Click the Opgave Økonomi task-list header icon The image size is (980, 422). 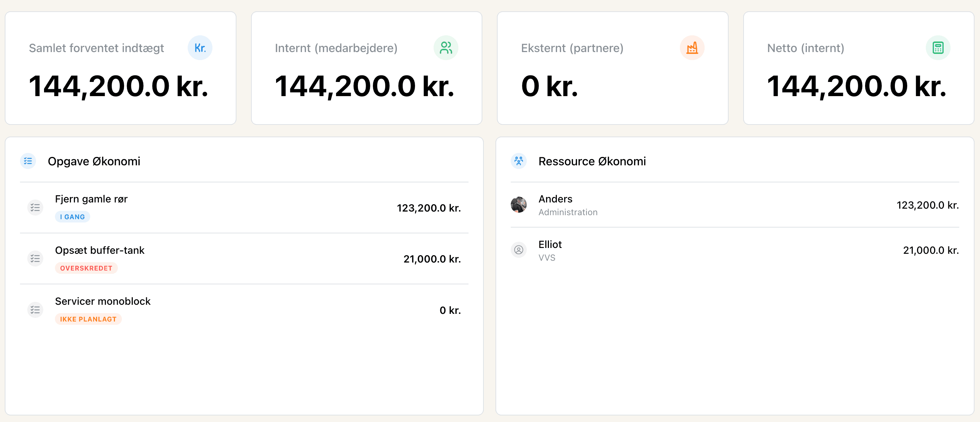28,161
